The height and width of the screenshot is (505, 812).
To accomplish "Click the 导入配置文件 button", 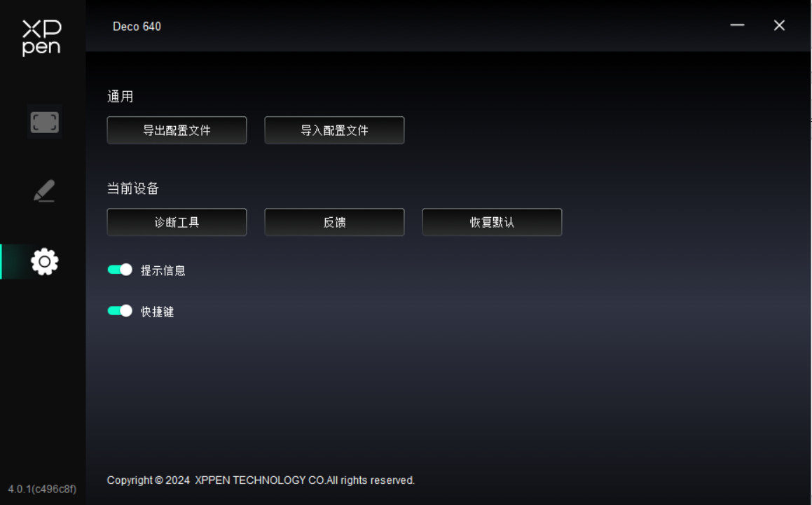I will [334, 130].
